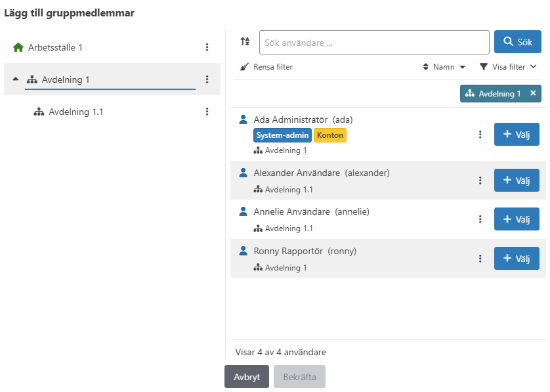Image resolution: width=550 pixels, height=392 pixels.
Task: Clear filters with Rensa filter
Action: coord(266,67)
